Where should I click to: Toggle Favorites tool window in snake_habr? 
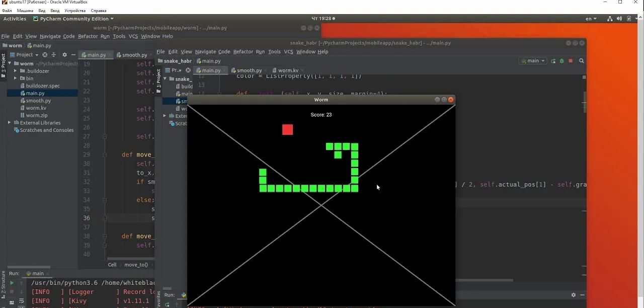point(158,299)
